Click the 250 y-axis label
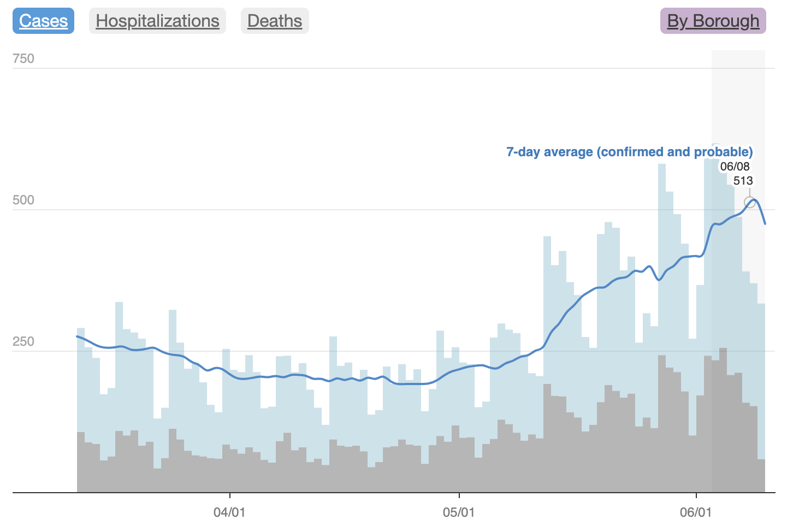Screen dimensions: 793x532 coord(23,341)
